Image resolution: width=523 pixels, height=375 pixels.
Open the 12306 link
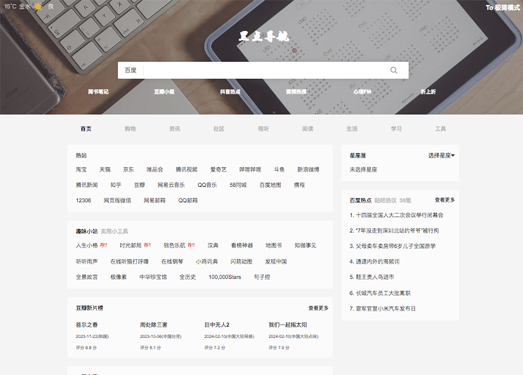83,201
